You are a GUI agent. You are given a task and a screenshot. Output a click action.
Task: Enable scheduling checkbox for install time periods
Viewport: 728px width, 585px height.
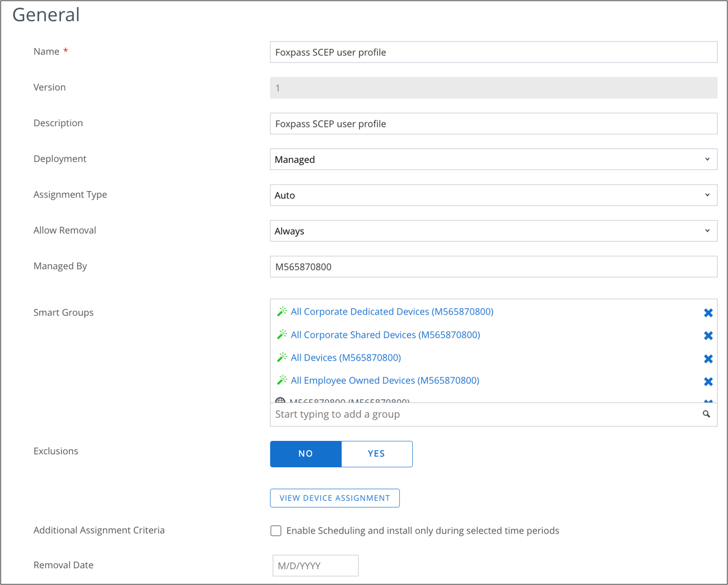tap(276, 530)
